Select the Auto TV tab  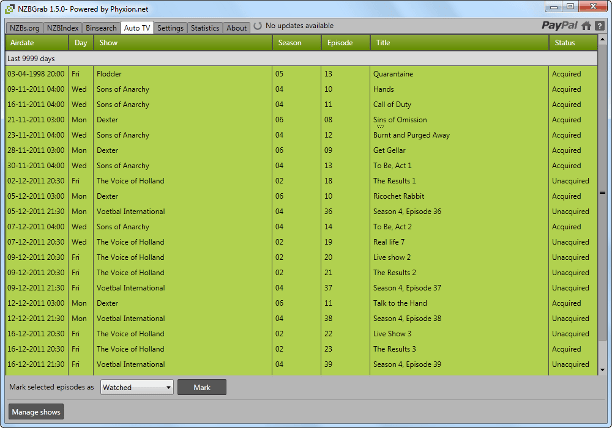tap(137, 28)
